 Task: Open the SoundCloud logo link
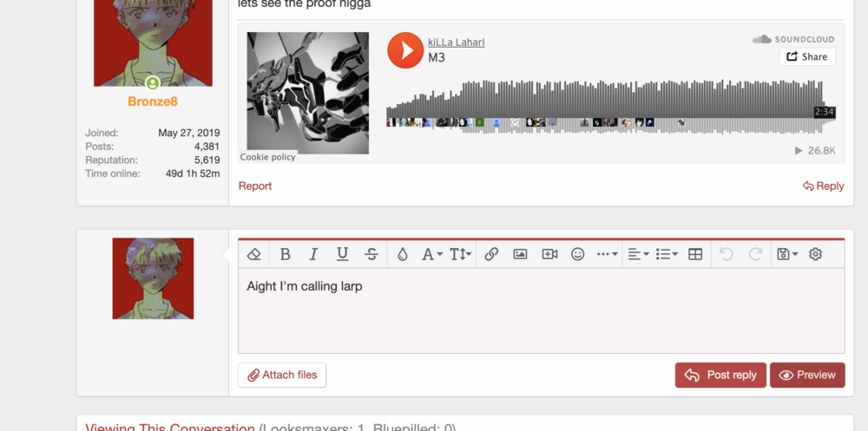click(x=793, y=39)
